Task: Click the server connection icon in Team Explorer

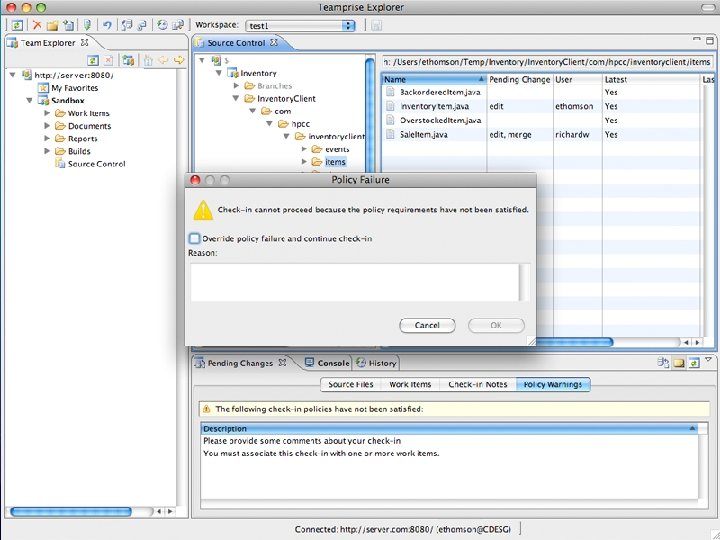Action: pyautogui.click(x=128, y=60)
